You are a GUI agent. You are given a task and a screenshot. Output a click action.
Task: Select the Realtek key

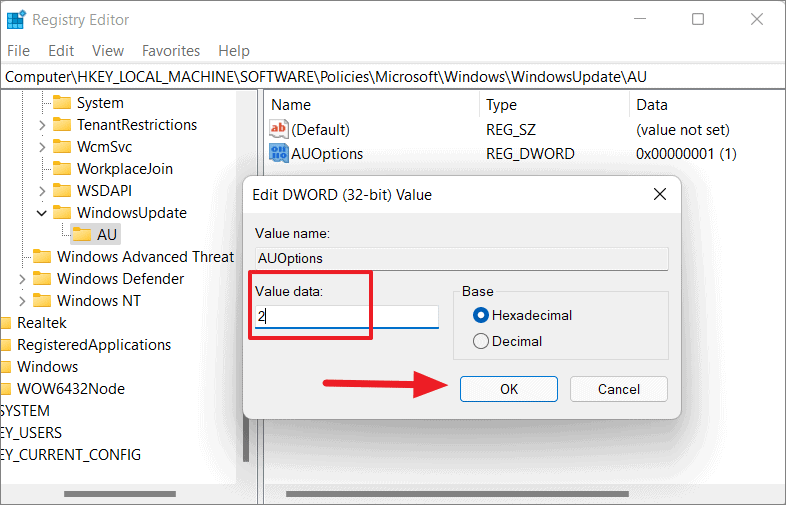click(42, 322)
